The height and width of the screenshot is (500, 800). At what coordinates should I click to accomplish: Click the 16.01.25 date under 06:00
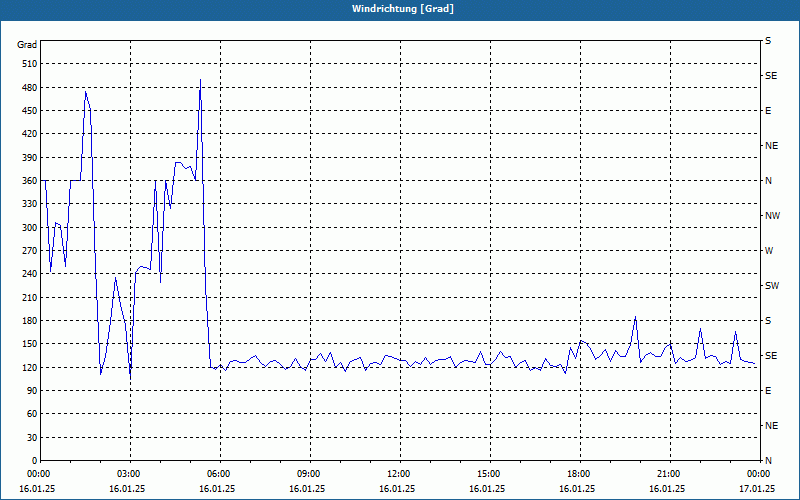[x=217, y=489]
